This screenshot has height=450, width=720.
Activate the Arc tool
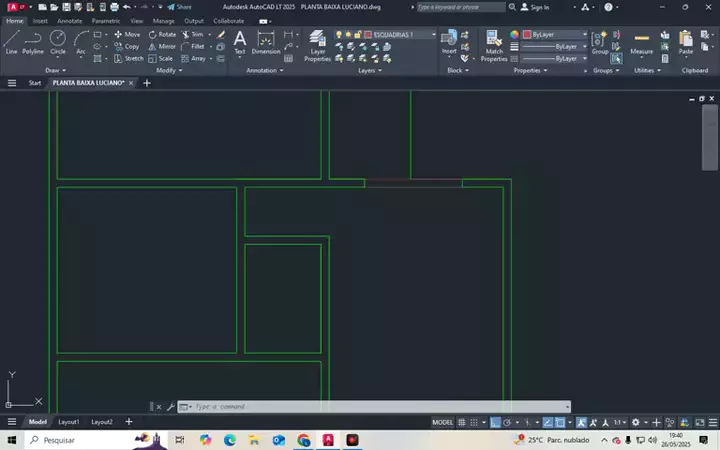tap(81, 41)
